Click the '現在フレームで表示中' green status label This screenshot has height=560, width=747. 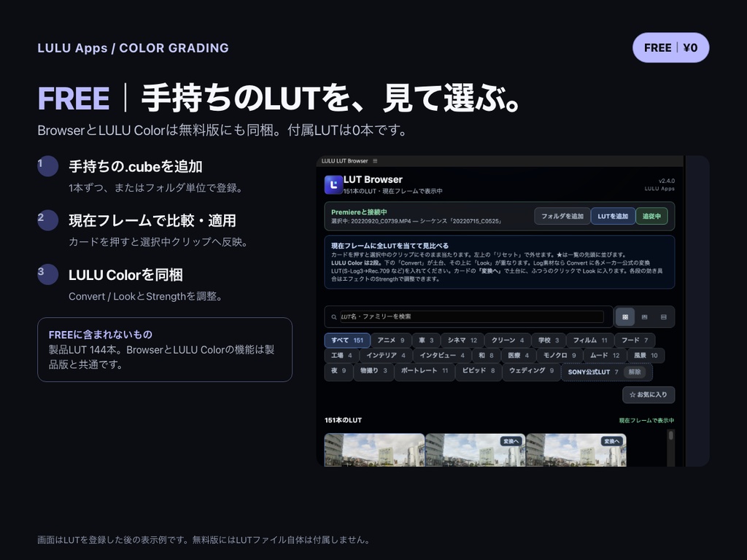tap(646, 421)
